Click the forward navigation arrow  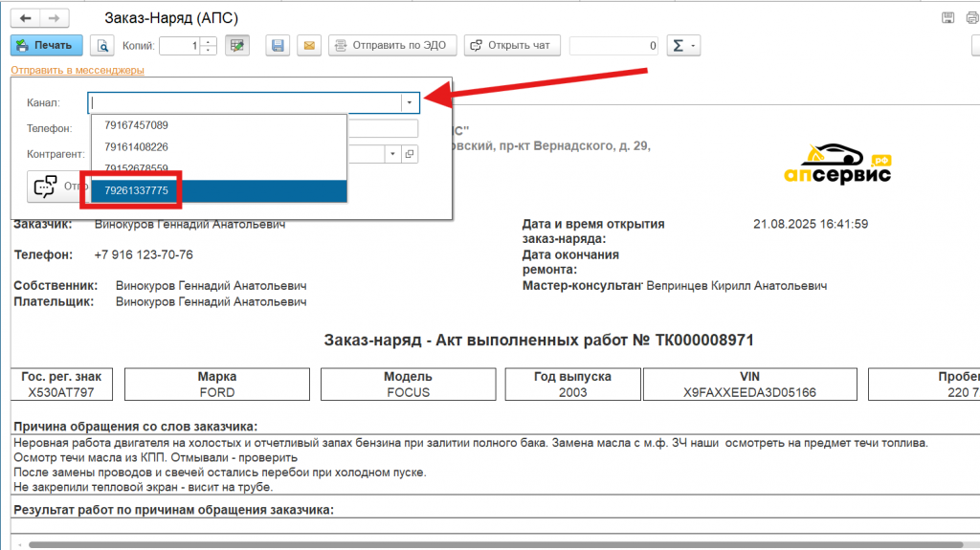click(56, 18)
